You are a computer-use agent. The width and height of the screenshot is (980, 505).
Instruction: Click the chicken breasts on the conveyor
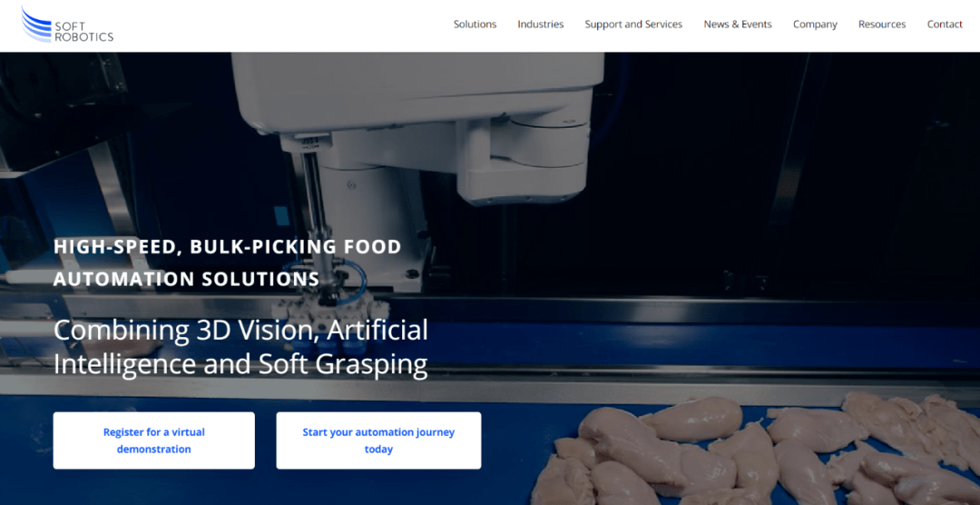(756, 451)
